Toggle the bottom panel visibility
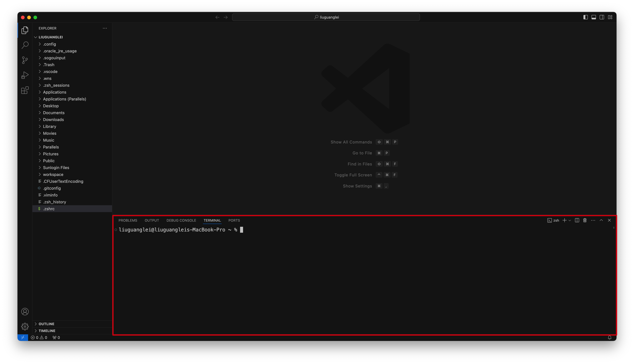 point(594,17)
